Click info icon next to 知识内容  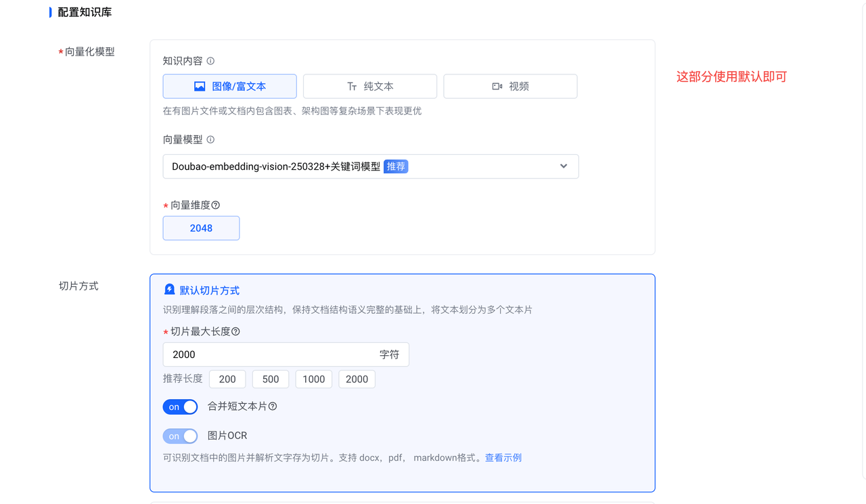point(210,61)
